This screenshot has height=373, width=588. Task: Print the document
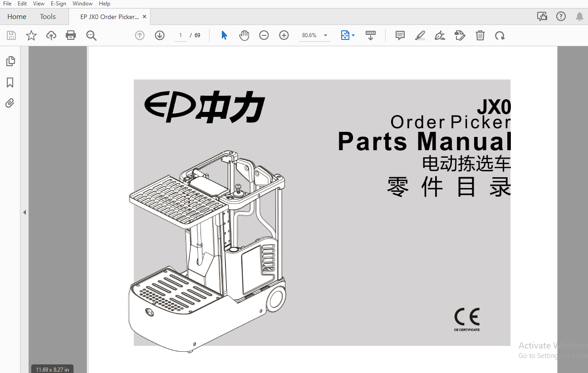pos(71,35)
